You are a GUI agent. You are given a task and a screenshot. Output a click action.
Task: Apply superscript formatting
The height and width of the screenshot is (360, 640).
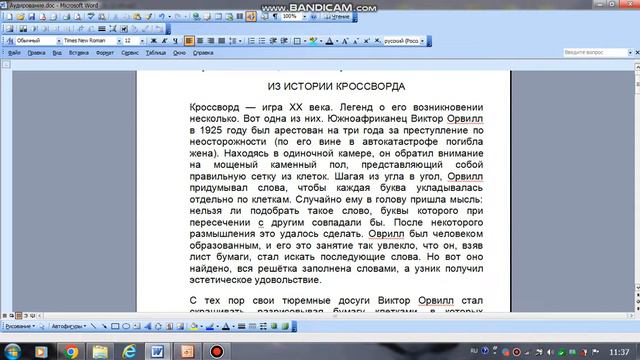[367, 41]
